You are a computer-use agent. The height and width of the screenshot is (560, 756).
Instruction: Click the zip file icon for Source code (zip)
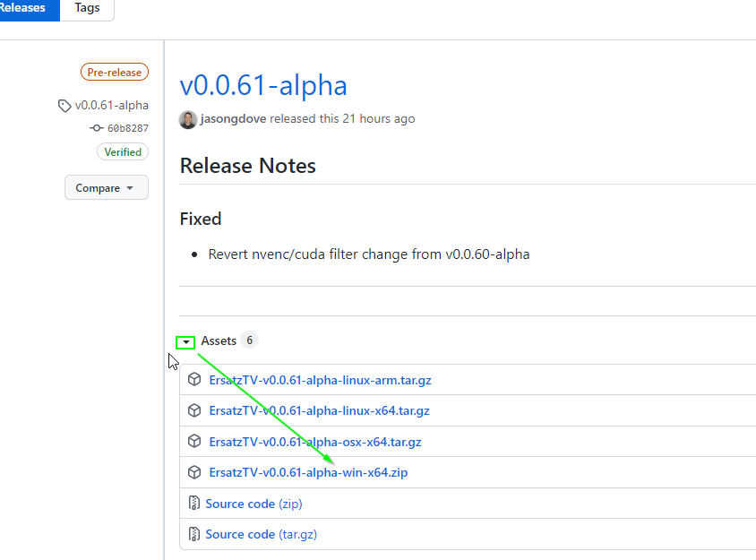pos(193,503)
